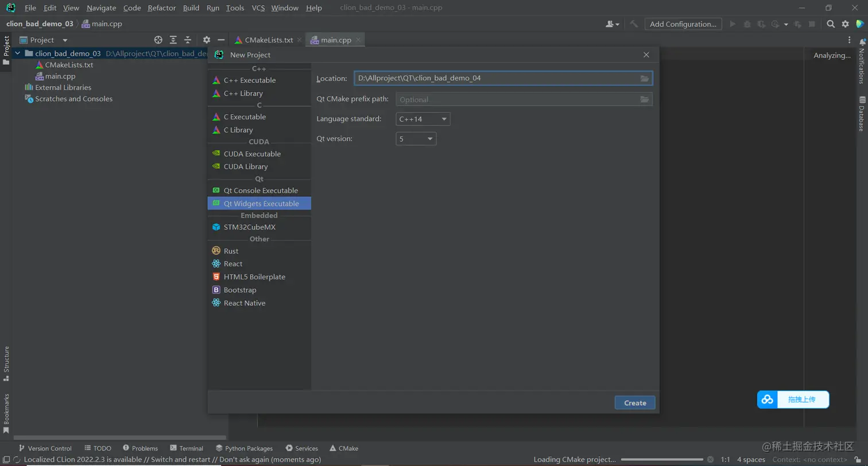Viewport: 868px width, 466px height.
Task: Select STM32CubeMX embedded project
Action: [259, 227]
